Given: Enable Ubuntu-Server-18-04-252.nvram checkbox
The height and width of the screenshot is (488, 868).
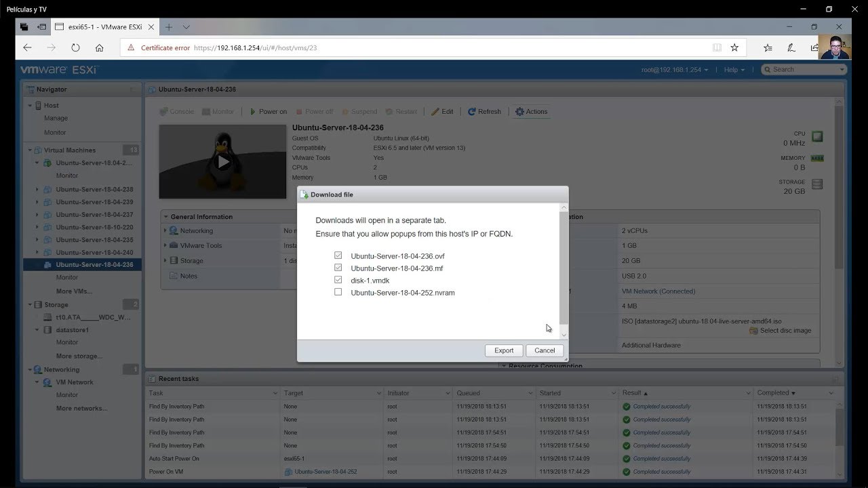Looking at the screenshot, I should (338, 292).
